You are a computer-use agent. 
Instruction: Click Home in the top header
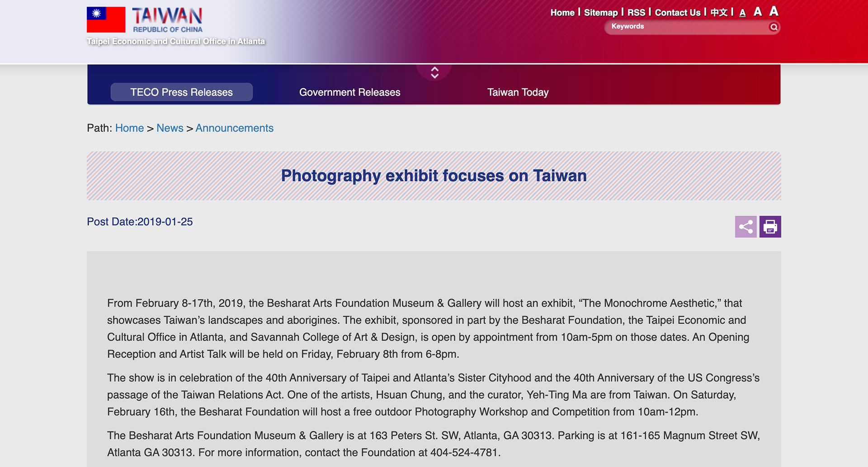(562, 13)
